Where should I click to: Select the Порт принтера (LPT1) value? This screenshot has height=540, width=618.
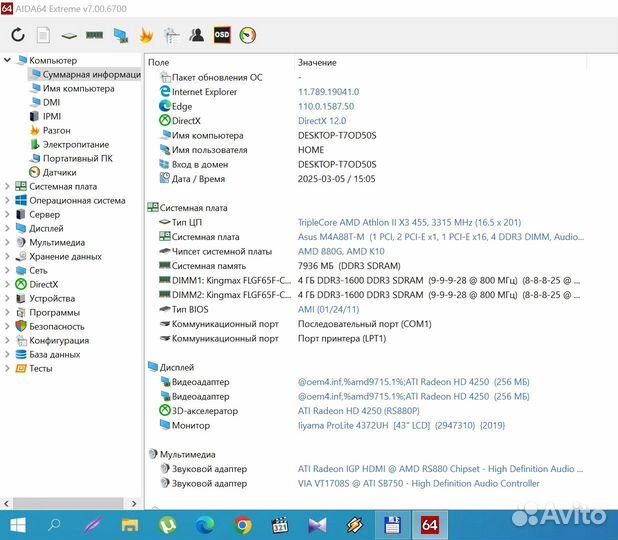[x=342, y=339]
